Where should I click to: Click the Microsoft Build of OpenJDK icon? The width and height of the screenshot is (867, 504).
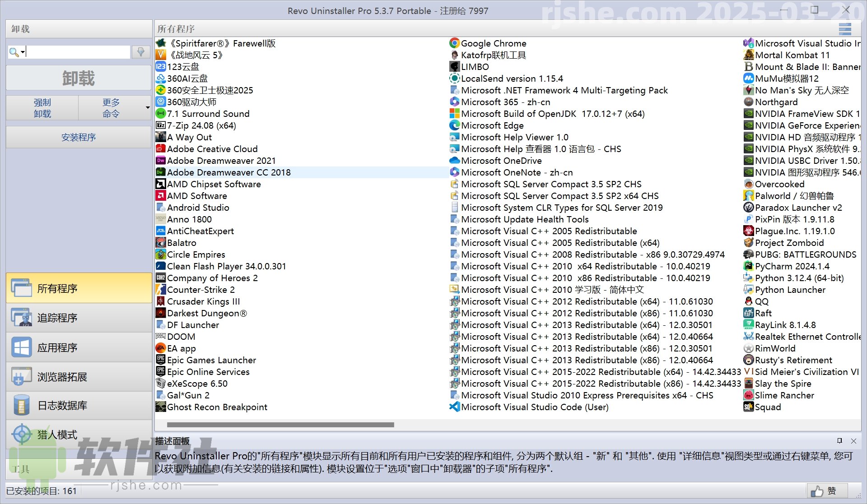pyautogui.click(x=454, y=114)
